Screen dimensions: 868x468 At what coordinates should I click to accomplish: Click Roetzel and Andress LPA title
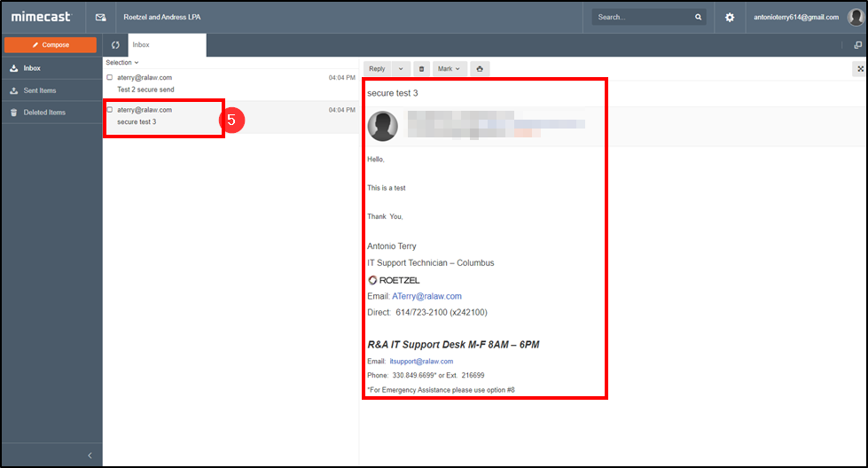pyautogui.click(x=162, y=17)
